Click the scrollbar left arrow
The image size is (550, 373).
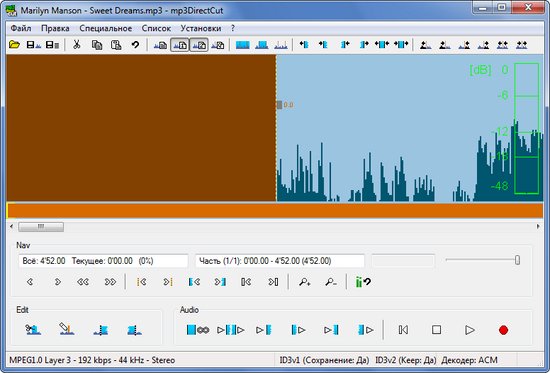[x=12, y=227]
